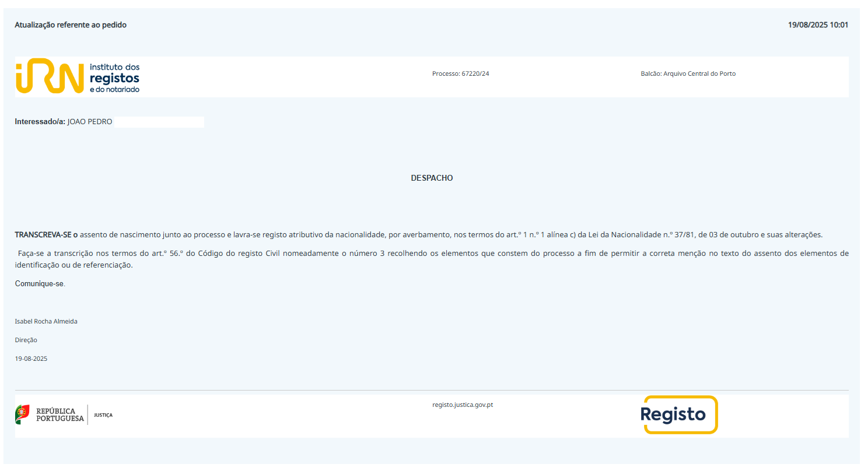The width and height of the screenshot is (868, 471).
Task: Click the REPÚBLICA PORTUGUESA wordmark
Action: [60, 415]
